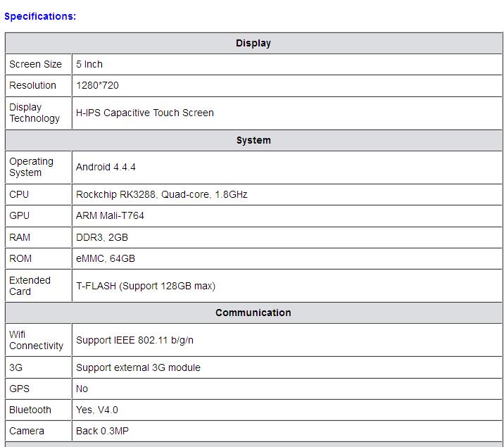
Task: Click the "Communication" section header
Action: 253,313
